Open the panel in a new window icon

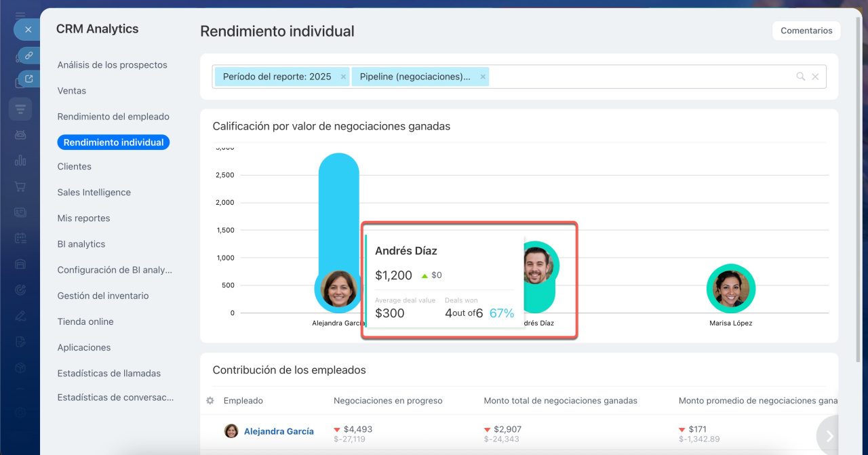click(29, 79)
